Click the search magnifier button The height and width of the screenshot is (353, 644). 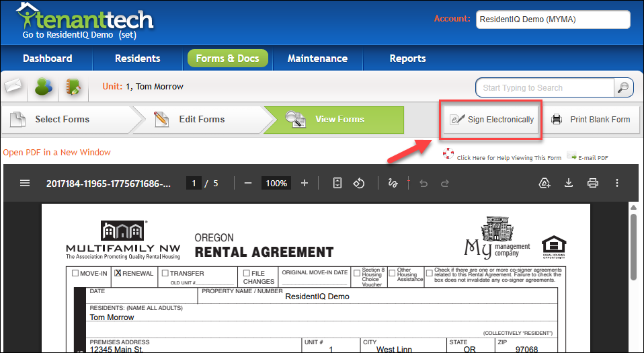(x=623, y=87)
